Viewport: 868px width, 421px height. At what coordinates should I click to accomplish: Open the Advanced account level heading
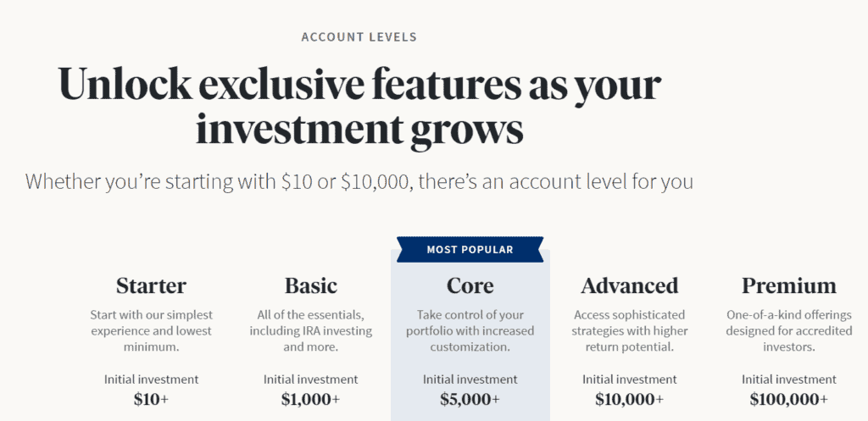point(629,285)
